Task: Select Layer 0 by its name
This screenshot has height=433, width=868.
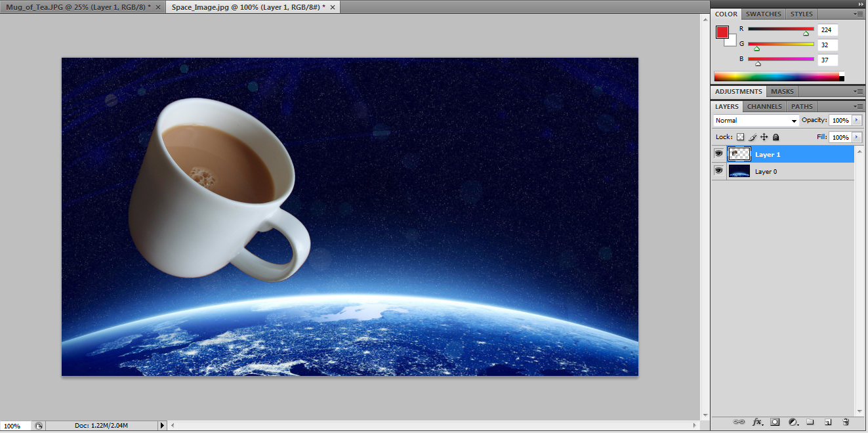Action: pyautogui.click(x=766, y=171)
